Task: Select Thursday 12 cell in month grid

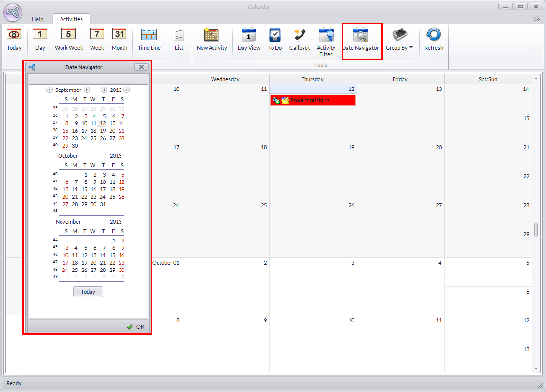Action: tap(313, 113)
